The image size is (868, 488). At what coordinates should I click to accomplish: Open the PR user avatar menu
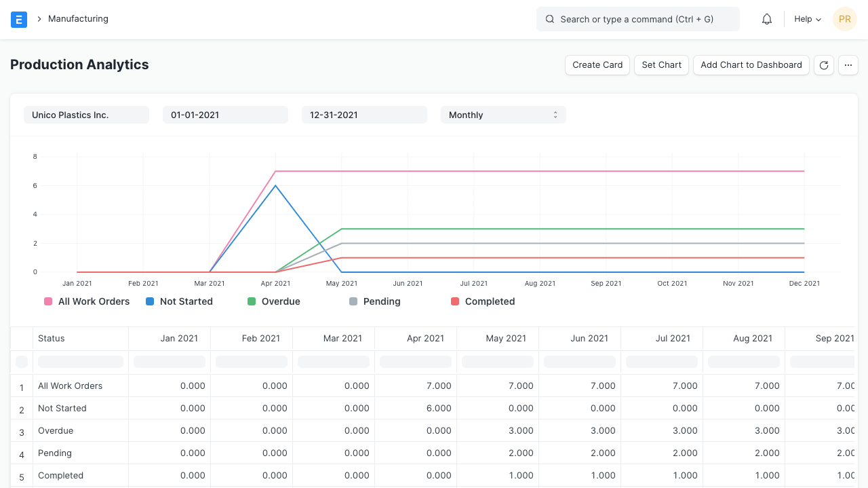(x=844, y=19)
